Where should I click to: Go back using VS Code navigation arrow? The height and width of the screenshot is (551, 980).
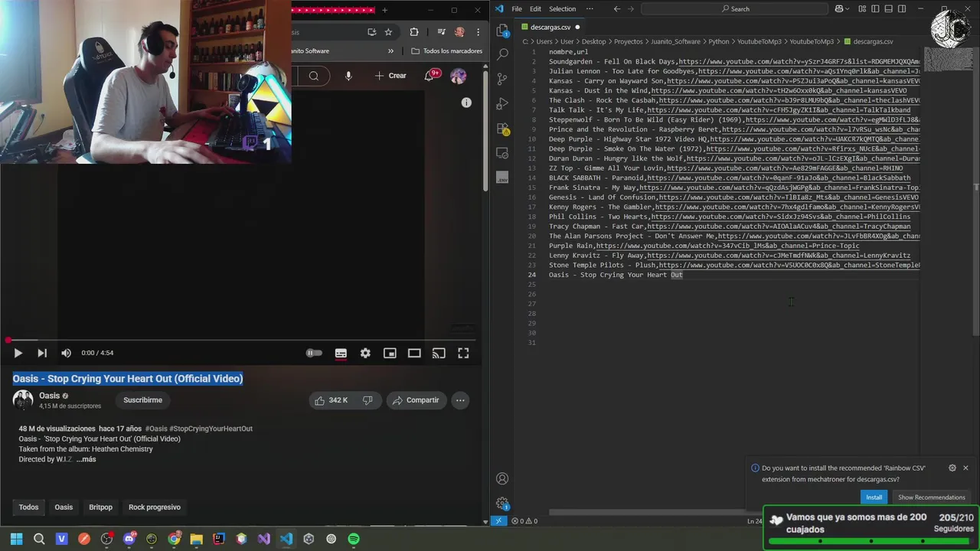[617, 9]
